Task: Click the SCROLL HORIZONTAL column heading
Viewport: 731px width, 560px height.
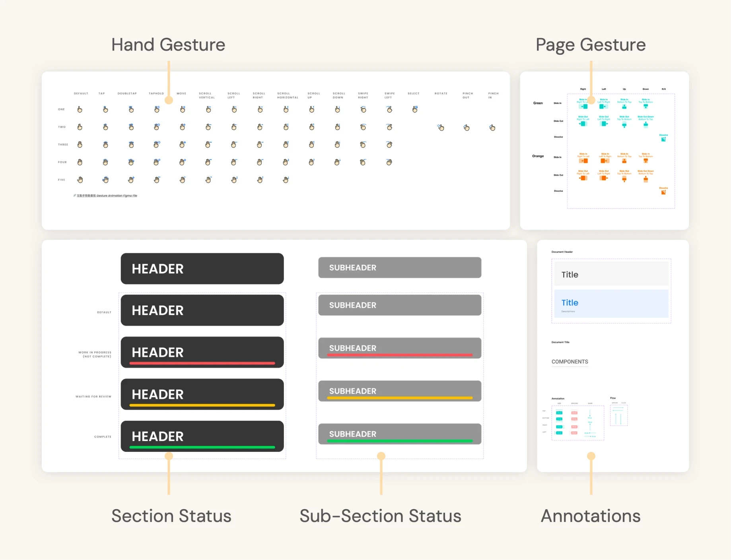Action: click(x=288, y=95)
